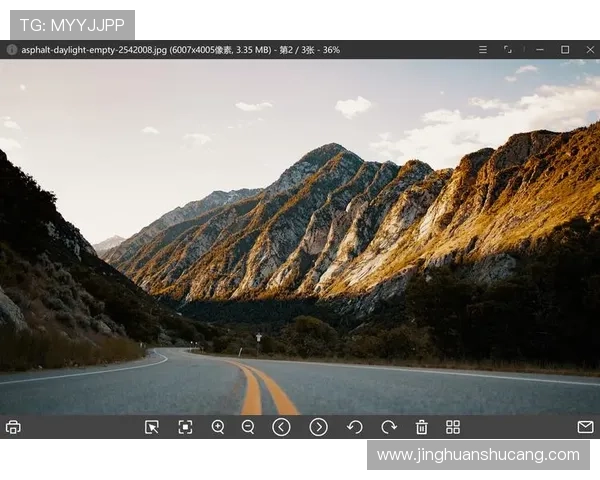
Task: Rotate the image counterclockwise
Action: 354,427
